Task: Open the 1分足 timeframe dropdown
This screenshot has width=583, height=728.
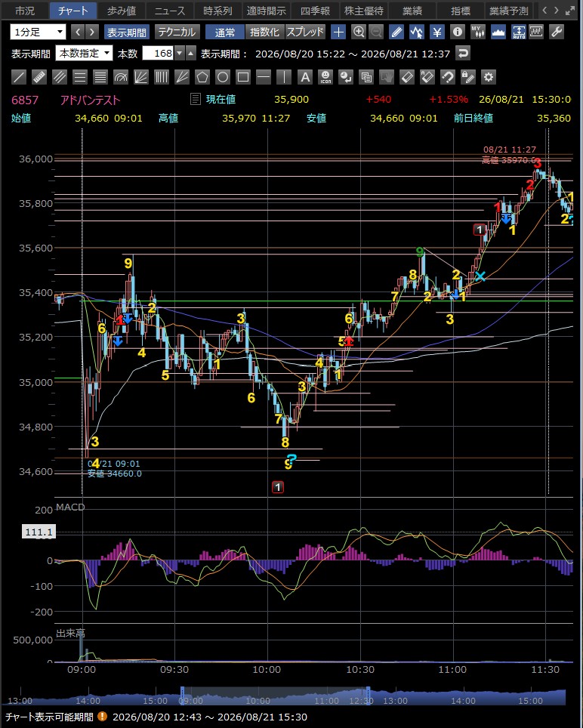Action: point(38,32)
